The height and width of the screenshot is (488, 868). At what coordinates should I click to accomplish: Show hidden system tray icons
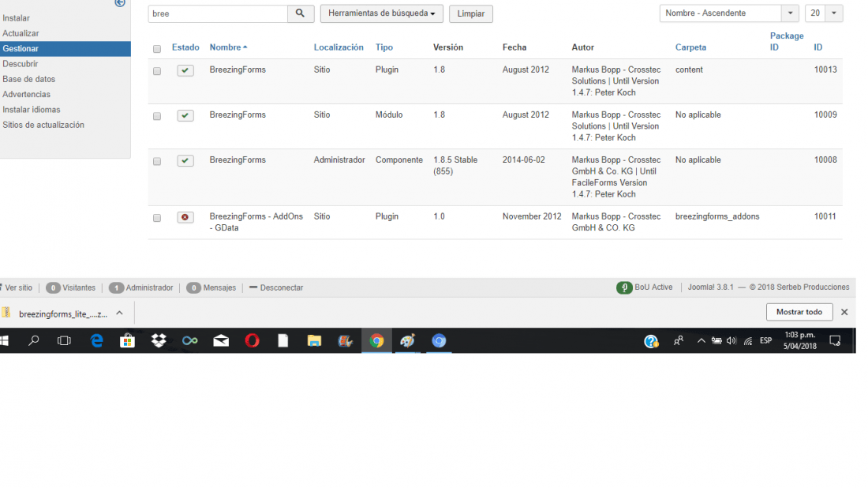click(x=701, y=340)
